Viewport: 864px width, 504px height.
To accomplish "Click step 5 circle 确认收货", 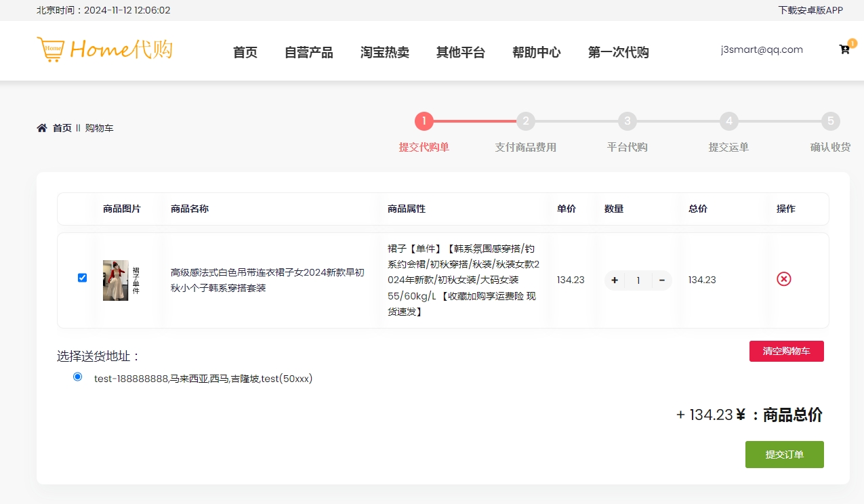I will (830, 122).
